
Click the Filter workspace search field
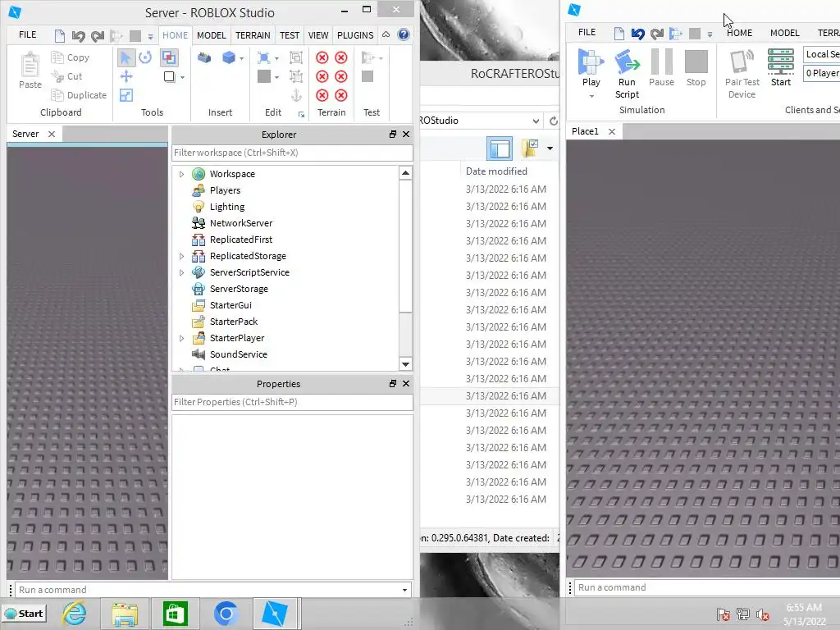click(292, 153)
